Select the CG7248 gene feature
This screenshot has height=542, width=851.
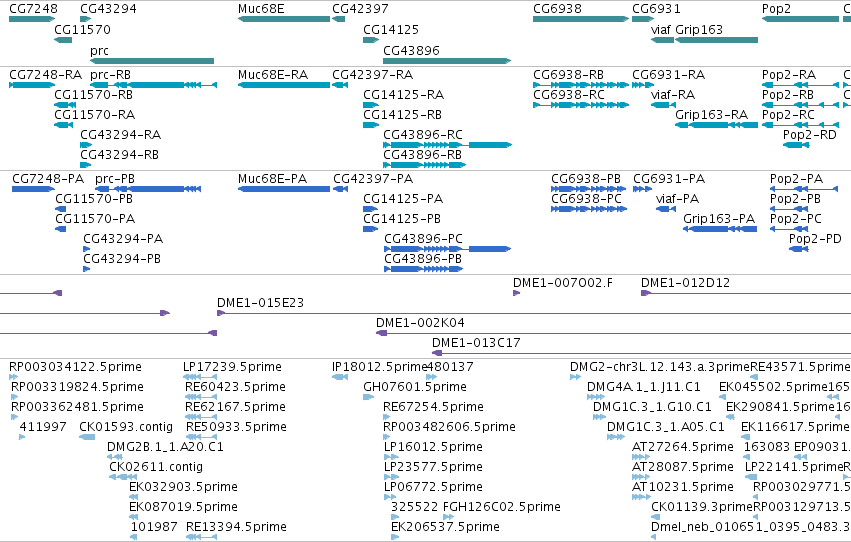[x=32, y=19]
